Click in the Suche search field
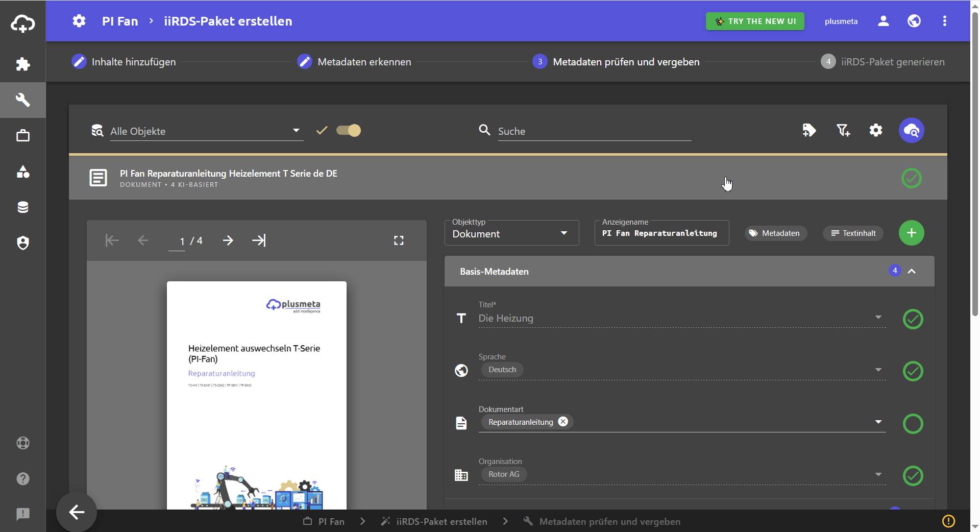This screenshot has width=980, height=532. [x=594, y=131]
